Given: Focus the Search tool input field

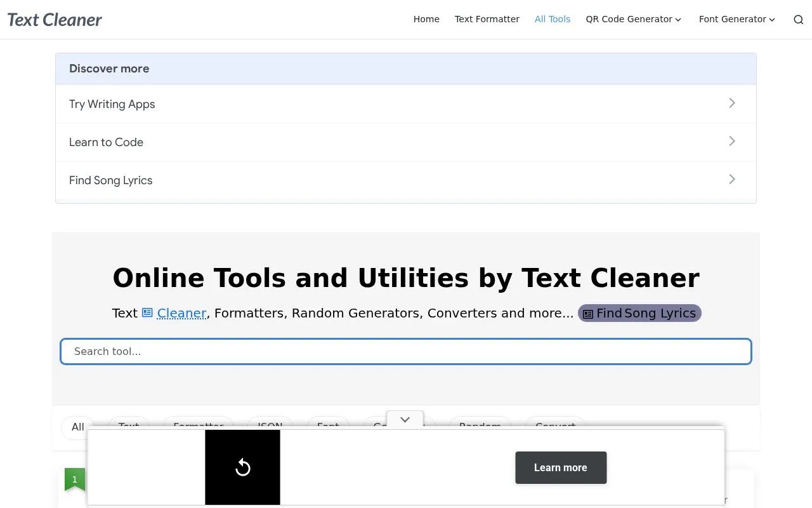Looking at the screenshot, I should (x=406, y=351).
